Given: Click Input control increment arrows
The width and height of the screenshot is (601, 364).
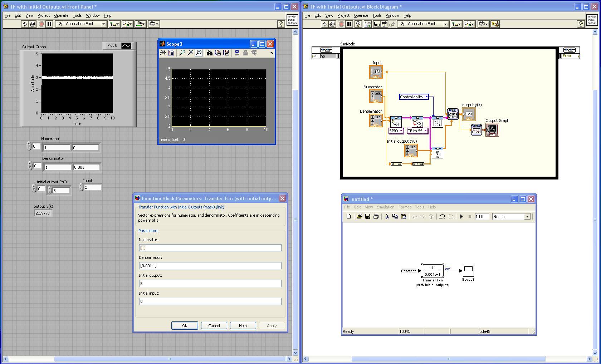Looking at the screenshot, I should click(x=81, y=187).
